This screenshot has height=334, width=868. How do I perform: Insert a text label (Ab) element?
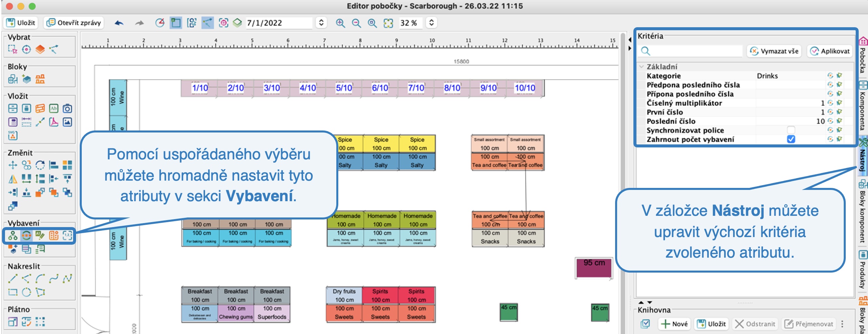[54, 109]
